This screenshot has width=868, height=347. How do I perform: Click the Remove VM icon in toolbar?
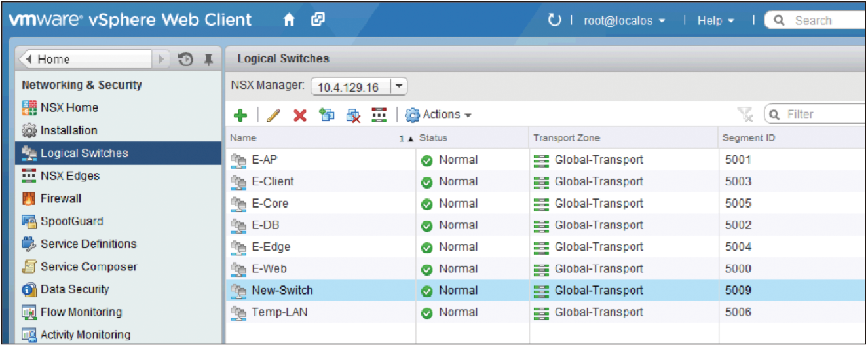[x=353, y=115]
